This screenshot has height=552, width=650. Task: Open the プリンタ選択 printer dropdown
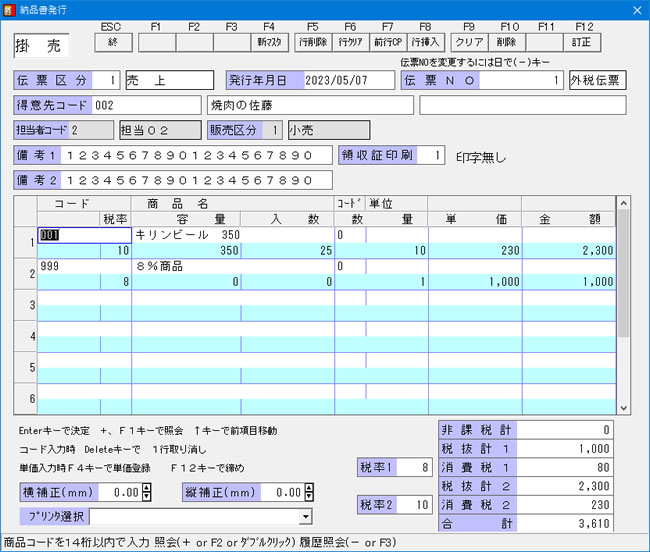[304, 517]
